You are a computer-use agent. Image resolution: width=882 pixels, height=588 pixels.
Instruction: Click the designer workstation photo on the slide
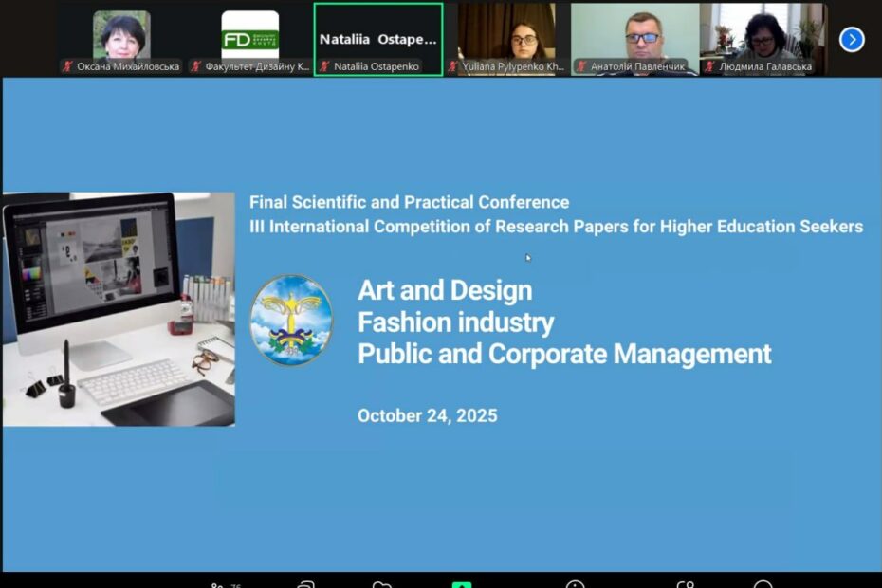click(x=119, y=309)
